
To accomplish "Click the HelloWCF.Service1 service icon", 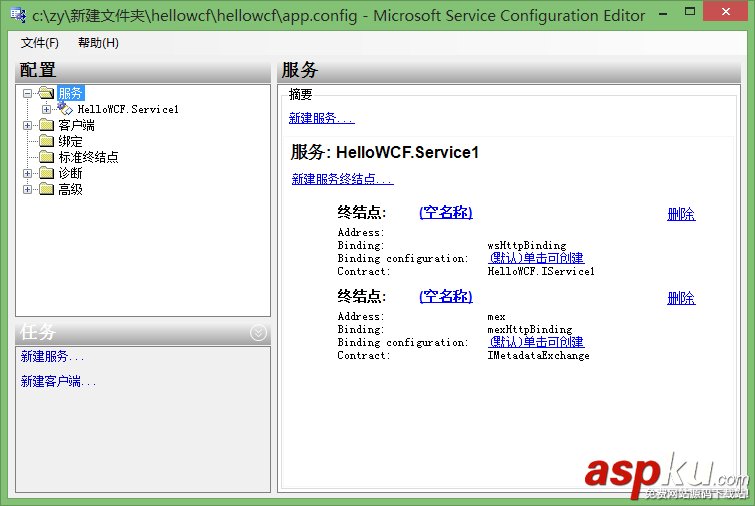I will pyautogui.click(x=65, y=108).
